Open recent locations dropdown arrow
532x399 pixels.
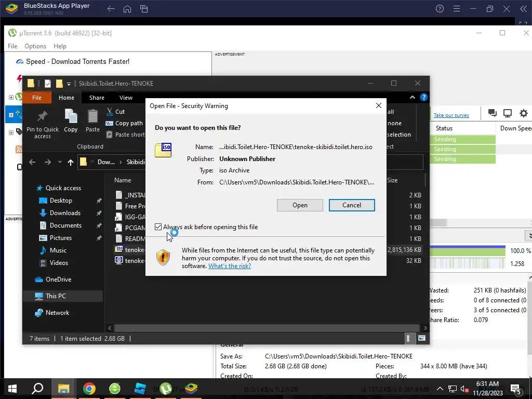tap(60, 162)
